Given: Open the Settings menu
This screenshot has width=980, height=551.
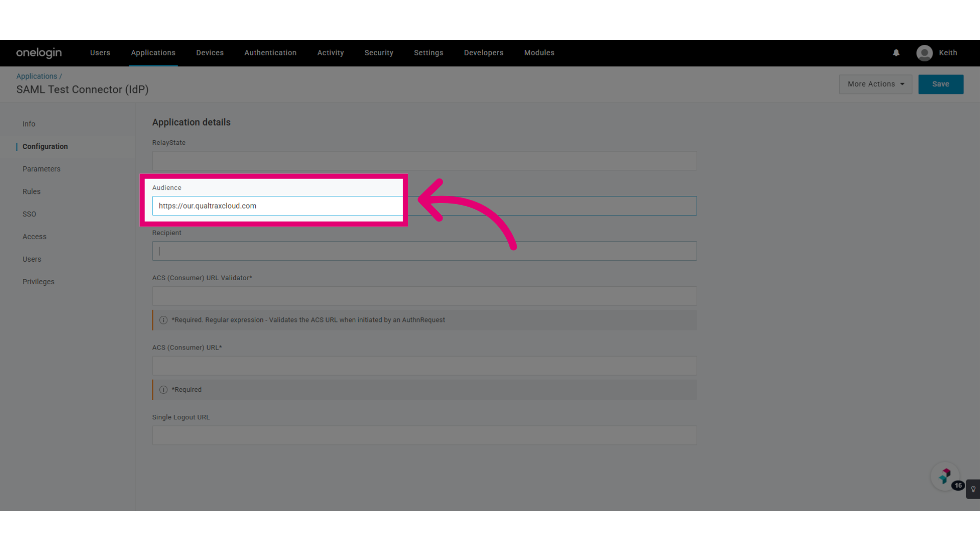Looking at the screenshot, I should coord(429,53).
